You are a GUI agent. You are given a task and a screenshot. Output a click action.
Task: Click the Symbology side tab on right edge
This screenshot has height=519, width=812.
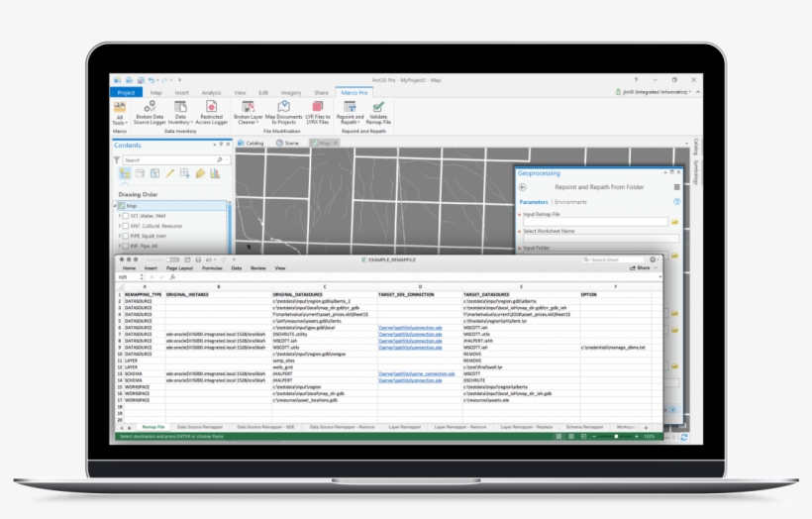696,172
